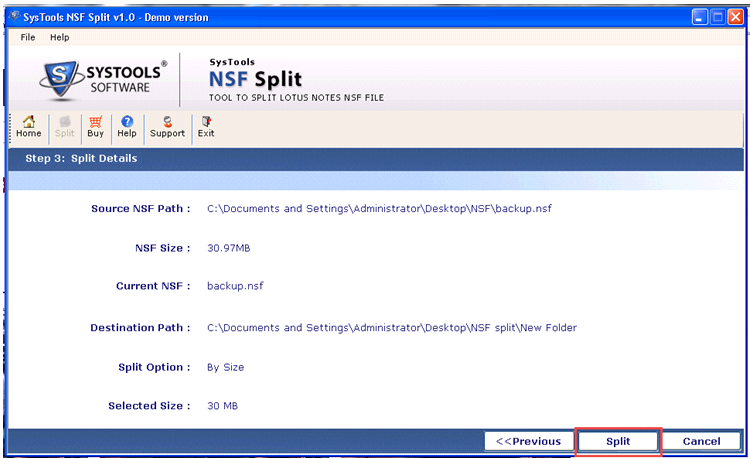Click the tagline Tool to Split Lotus Notes

click(296, 98)
